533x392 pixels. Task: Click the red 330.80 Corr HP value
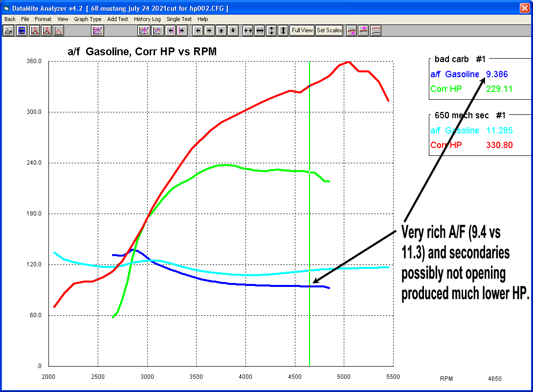pyautogui.click(x=499, y=145)
